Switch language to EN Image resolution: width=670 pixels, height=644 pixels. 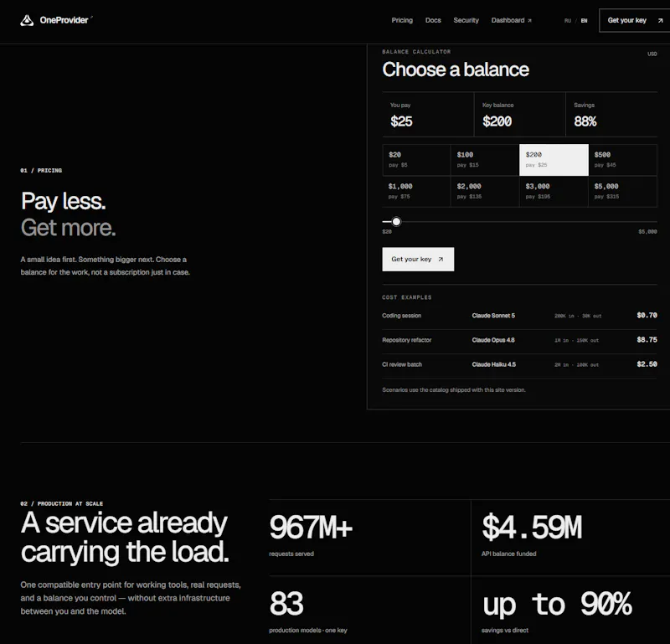click(x=584, y=20)
